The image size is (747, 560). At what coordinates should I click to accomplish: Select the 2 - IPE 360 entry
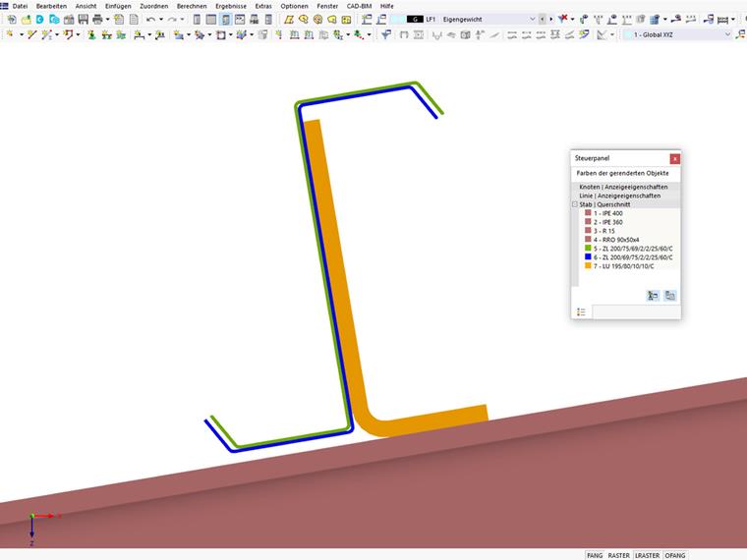[607, 222]
